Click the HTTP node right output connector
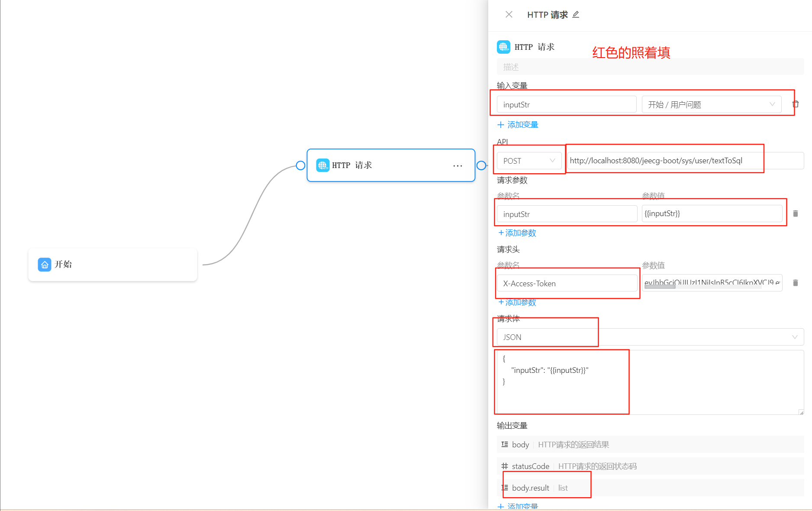 click(x=481, y=165)
